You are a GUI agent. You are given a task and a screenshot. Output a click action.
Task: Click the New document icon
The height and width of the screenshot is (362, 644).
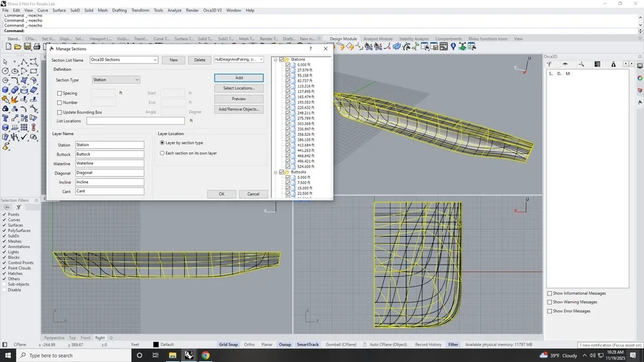(8, 47)
